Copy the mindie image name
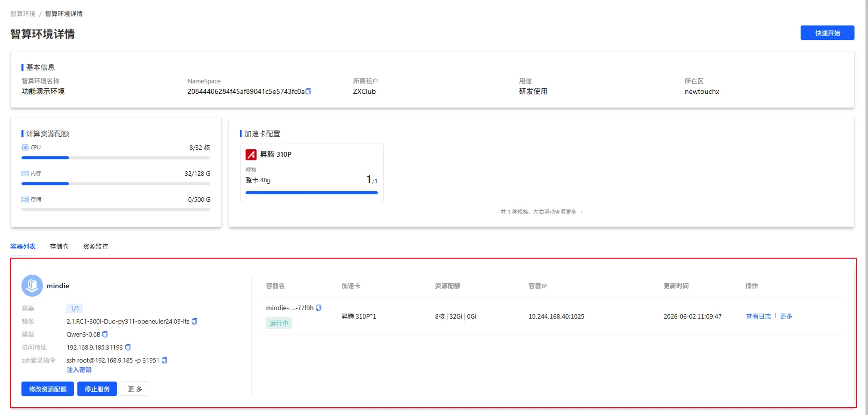Image resolution: width=868 pixels, height=415 pixels. coord(194,321)
